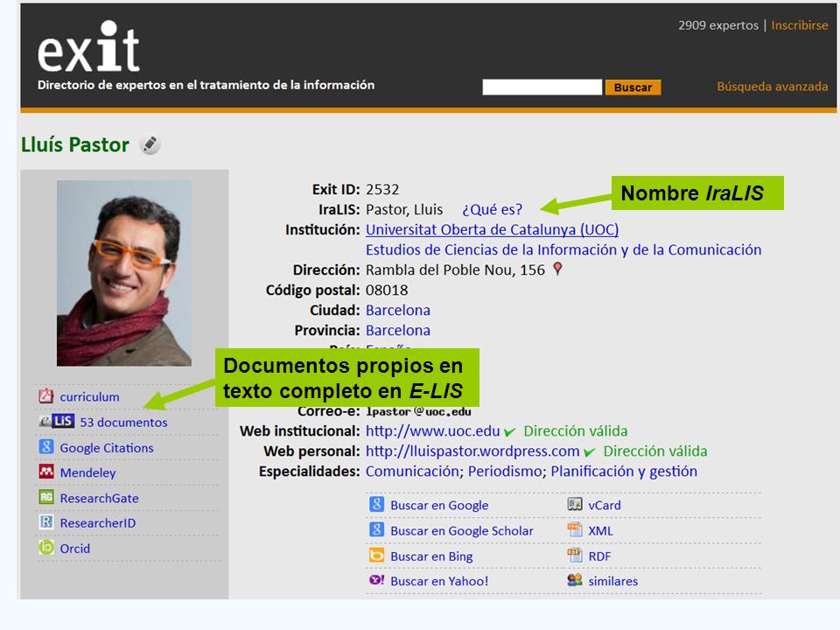Click the map pin icon after the address
The width and height of the screenshot is (840, 630).
557,269
